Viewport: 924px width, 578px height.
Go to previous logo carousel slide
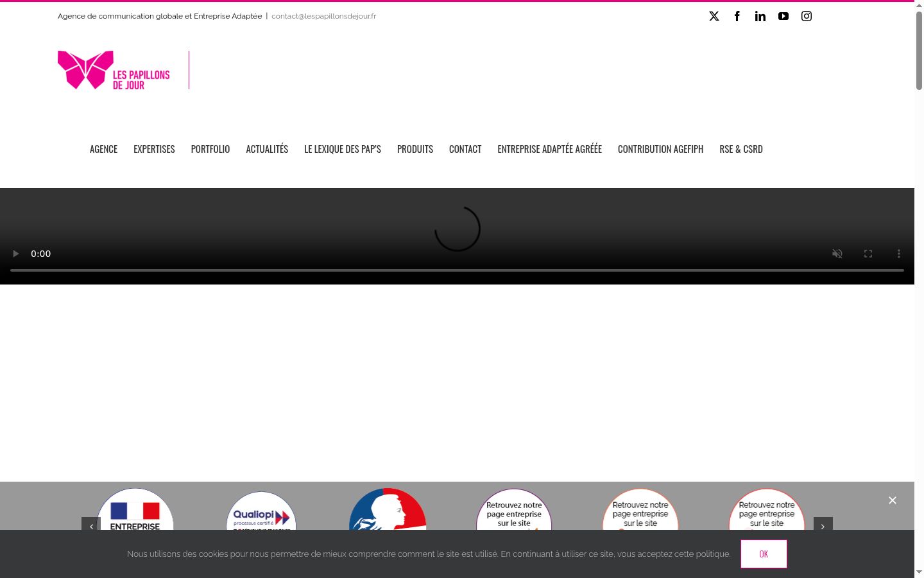pos(91,526)
